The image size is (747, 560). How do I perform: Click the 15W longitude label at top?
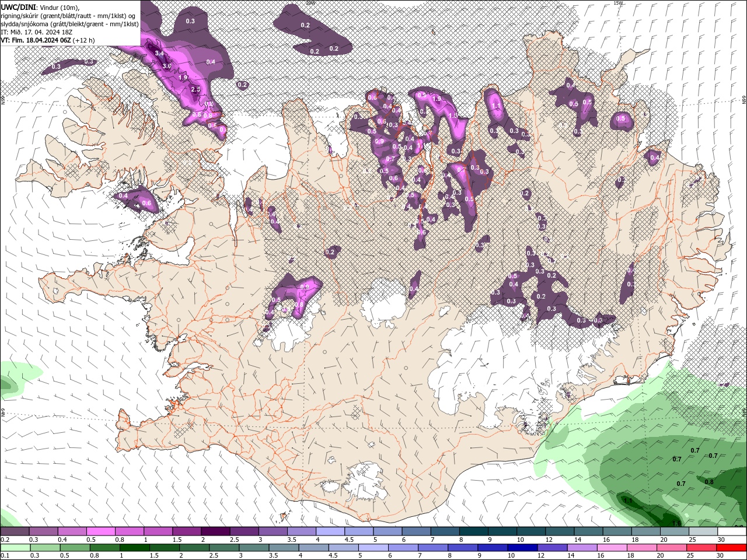tap(619, 3)
